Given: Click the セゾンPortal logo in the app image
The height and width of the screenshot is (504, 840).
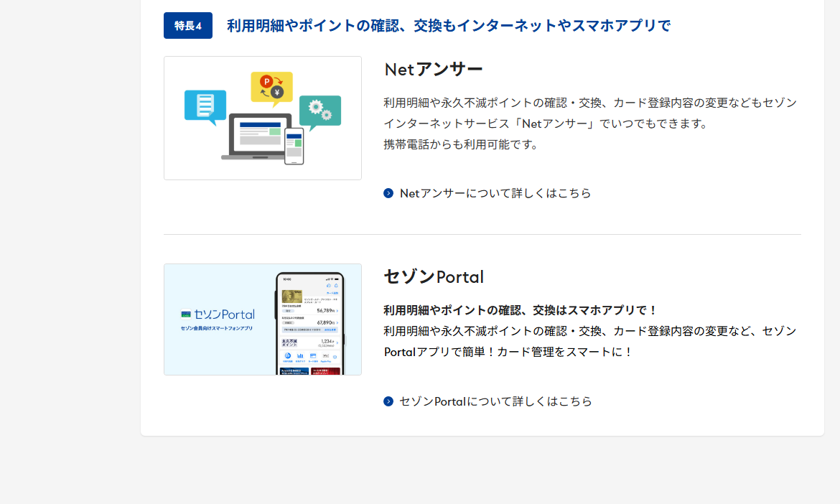Looking at the screenshot, I should [x=218, y=314].
